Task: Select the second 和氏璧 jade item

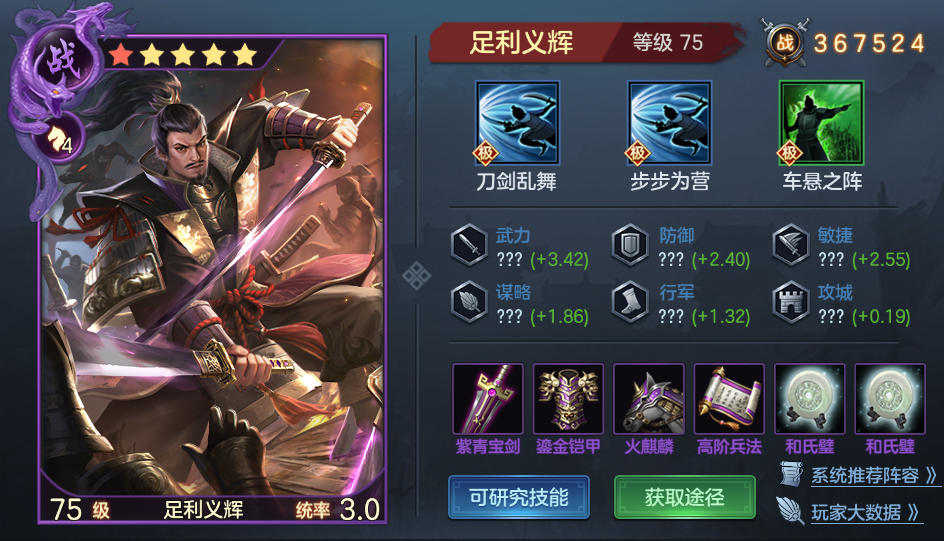Action: pos(890,398)
